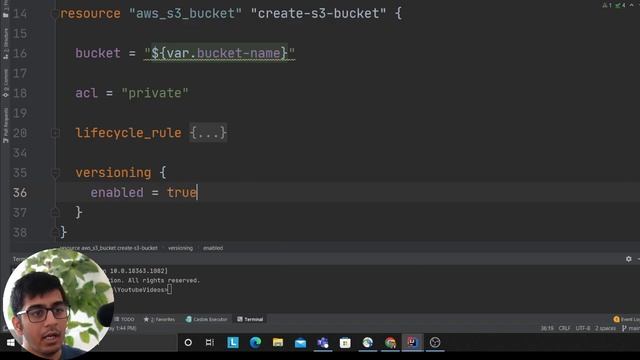Expand the folded {...} placeholder in lifecycle_rule
This screenshot has height=360, width=640.
pos(208,133)
